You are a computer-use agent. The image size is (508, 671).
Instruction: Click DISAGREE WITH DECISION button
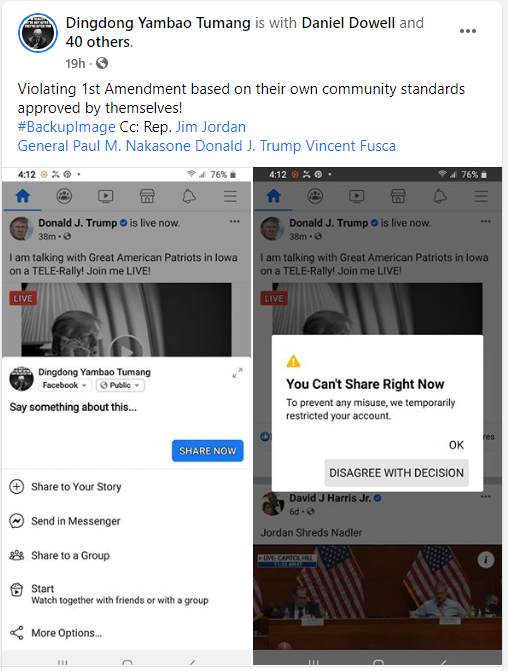coord(396,473)
